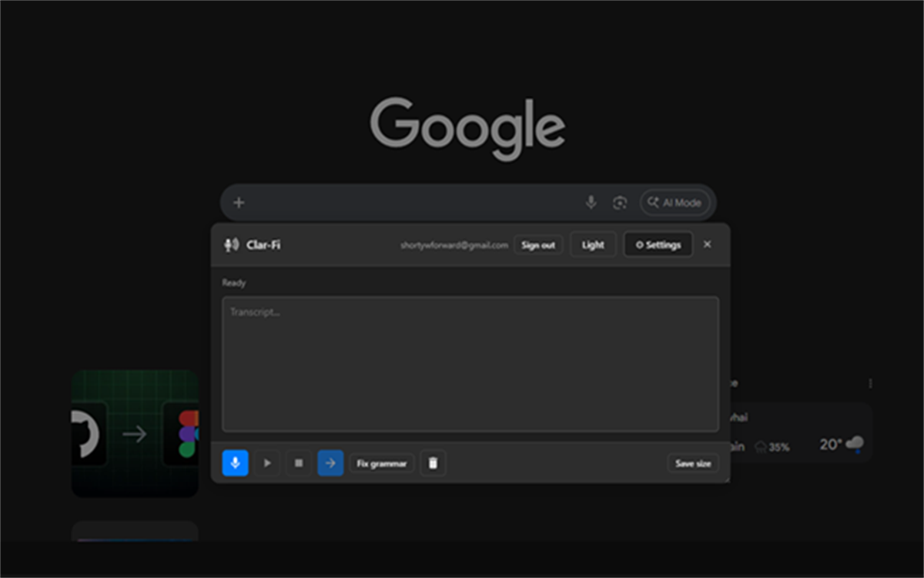
Task: Clear transcript with the trash icon
Action: (433, 463)
